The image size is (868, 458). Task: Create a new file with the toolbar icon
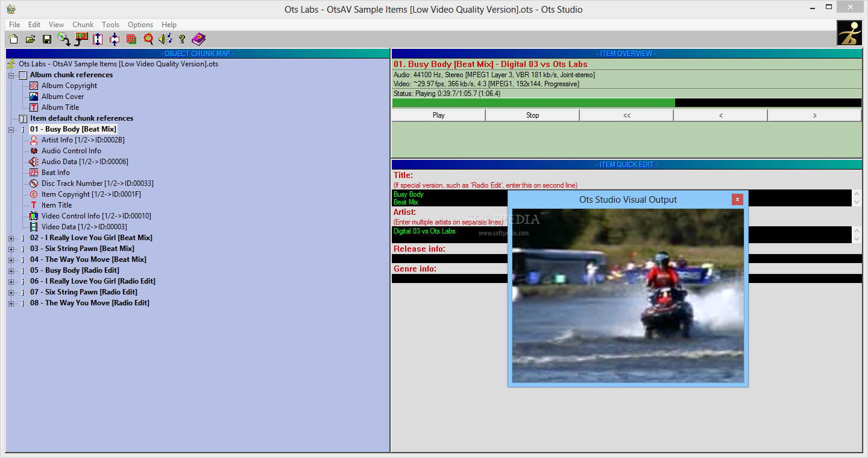coord(14,39)
